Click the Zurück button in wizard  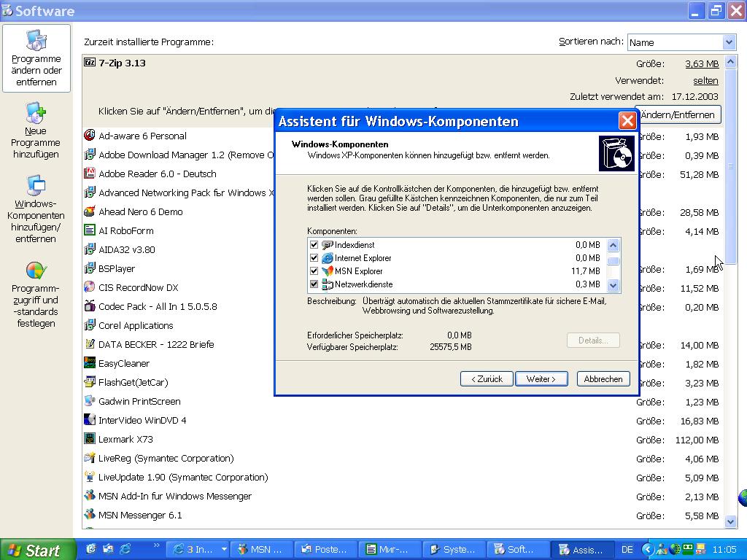[487, 379]
